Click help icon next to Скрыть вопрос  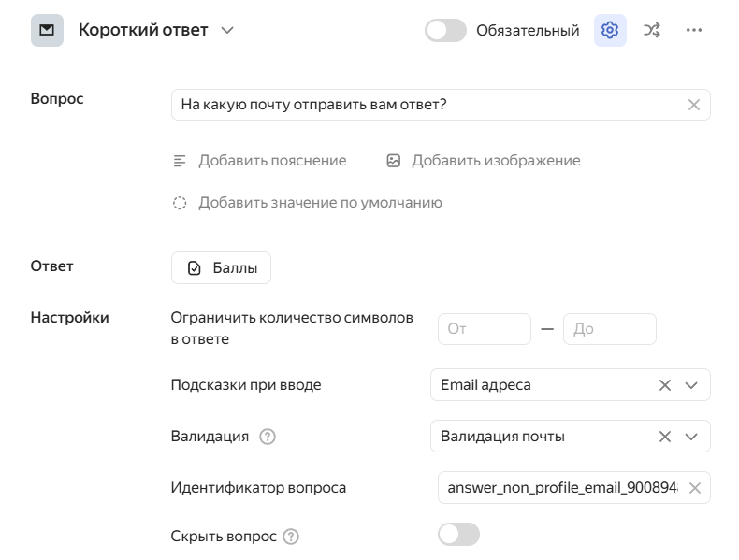pyautogui.click(x=291, y=537)
